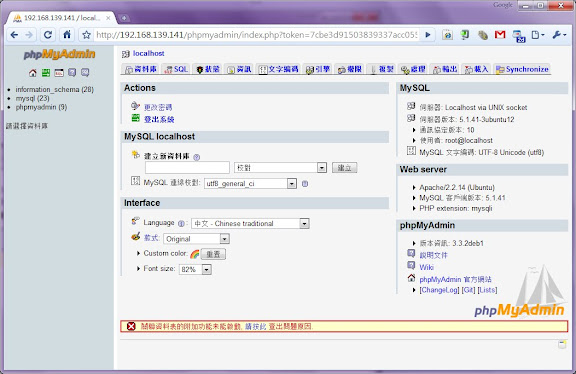Click the 更改密碼 change password link
Viewport: 576px width, 374px height.
click(158, 107)
